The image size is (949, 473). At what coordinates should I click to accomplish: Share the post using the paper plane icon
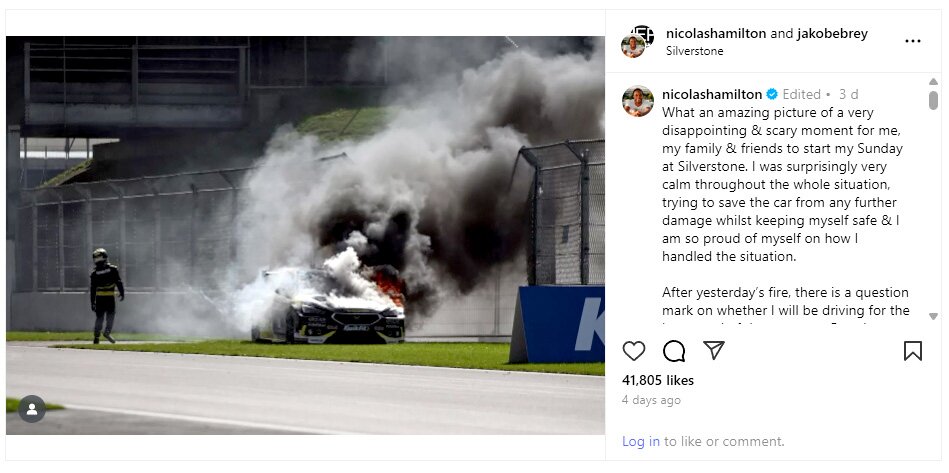(x=714, y=350)
